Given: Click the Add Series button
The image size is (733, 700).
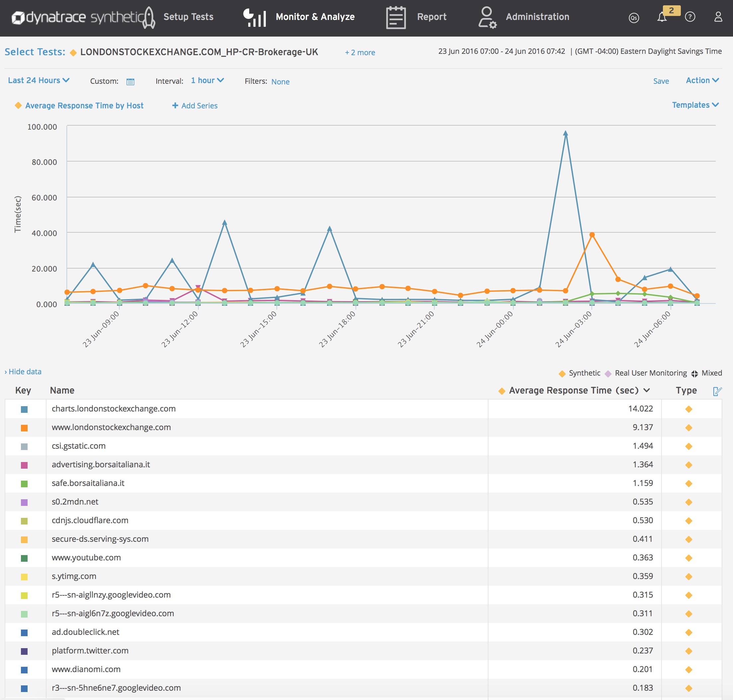Looking at the screenshot, I should point(195,106).
